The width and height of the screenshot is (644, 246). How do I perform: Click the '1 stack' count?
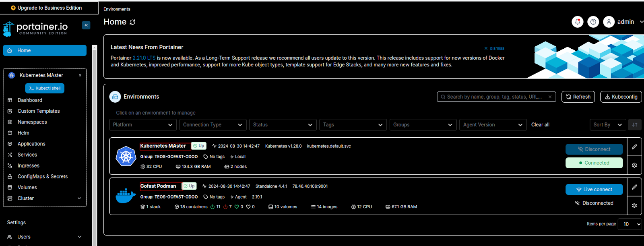pyautogui.click(x=151, y=207)
